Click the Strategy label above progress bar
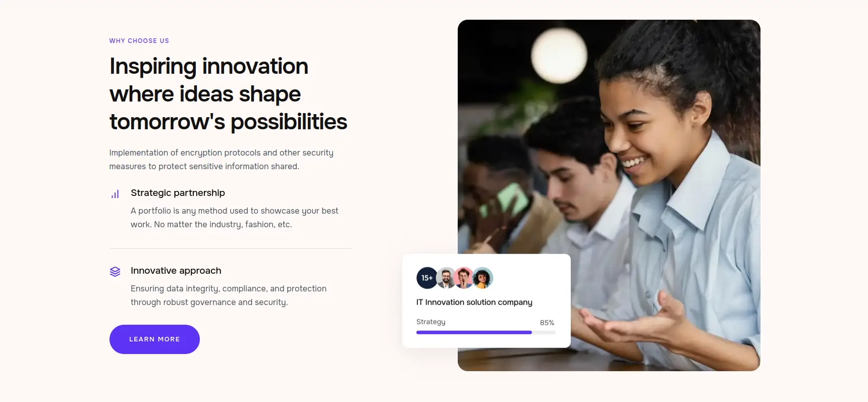This screenshot has width=868, height=402. tap(430, 322)
